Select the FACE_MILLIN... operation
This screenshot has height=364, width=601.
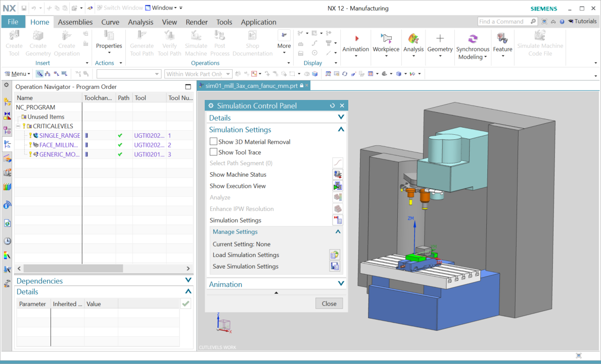(59, 145)
